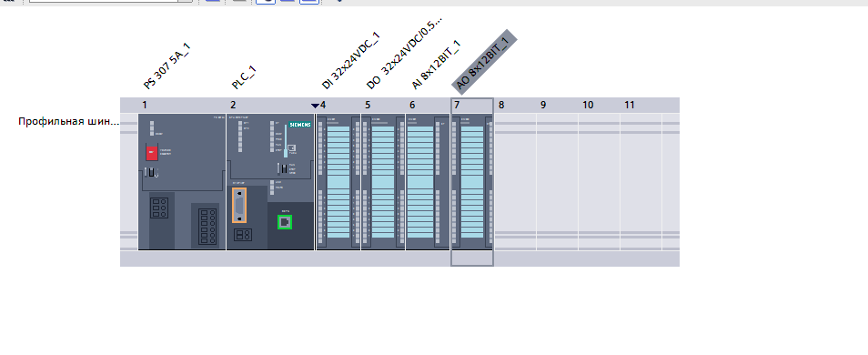Image resolution: width=868 pixels, height=355 pixels.
Task: Select the empty slot 10 on the rail
Action: tap(599, 182)
